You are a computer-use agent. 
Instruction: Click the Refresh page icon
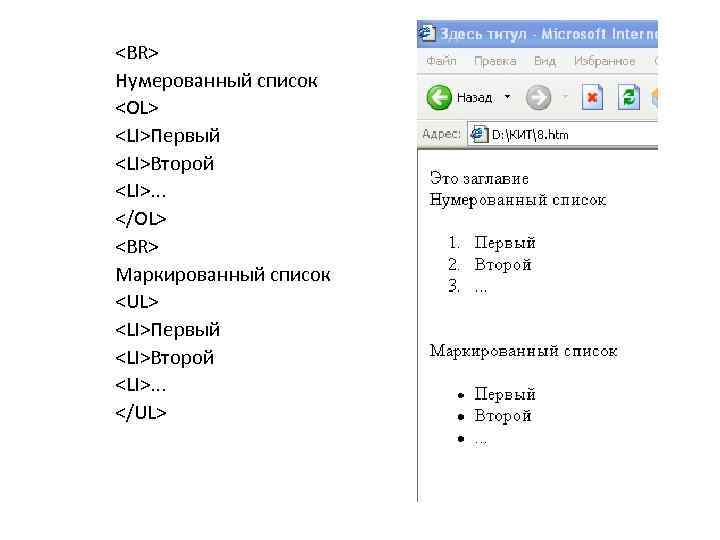pos(628,97)
